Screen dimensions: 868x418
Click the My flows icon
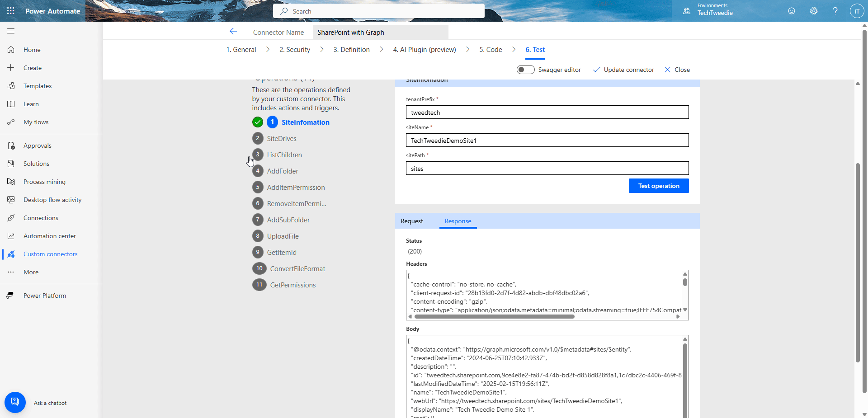[11, 122]
